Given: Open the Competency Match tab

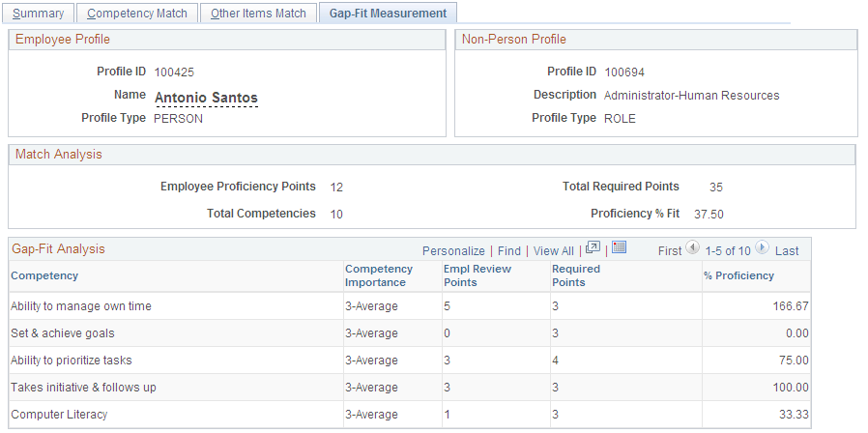Looking at the screenshot, I should 136,14.
